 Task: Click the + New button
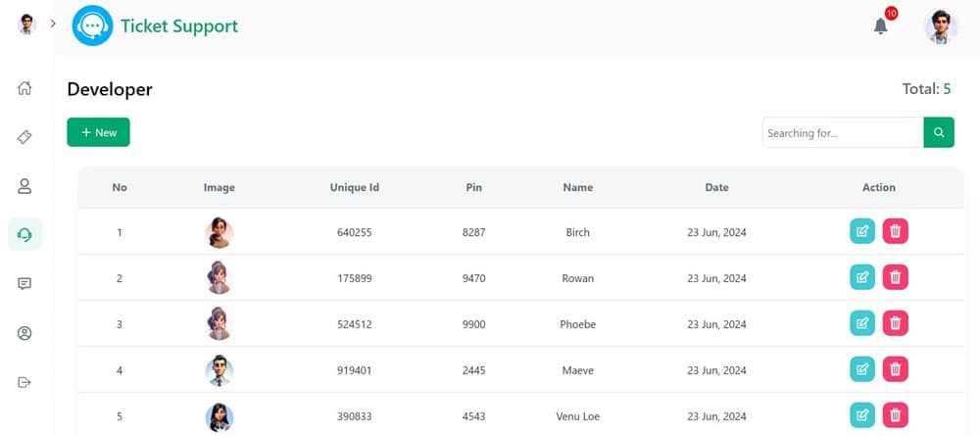98,132
